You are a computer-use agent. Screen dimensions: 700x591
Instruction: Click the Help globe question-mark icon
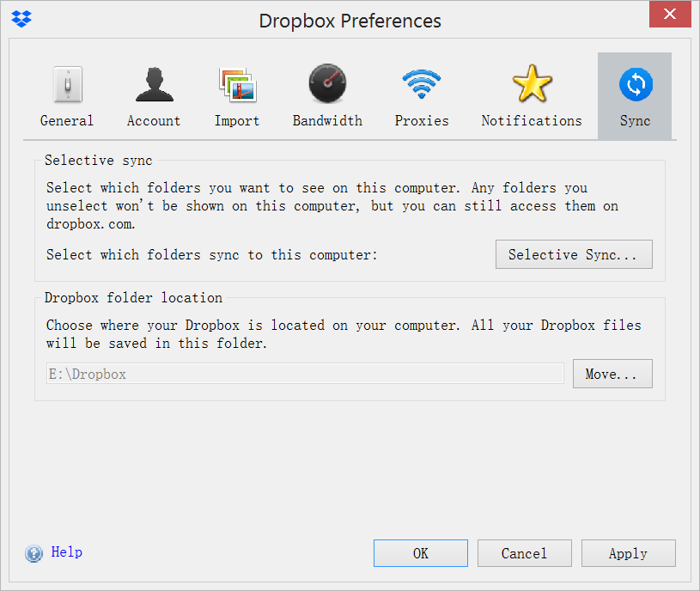[x=33, y=553]
